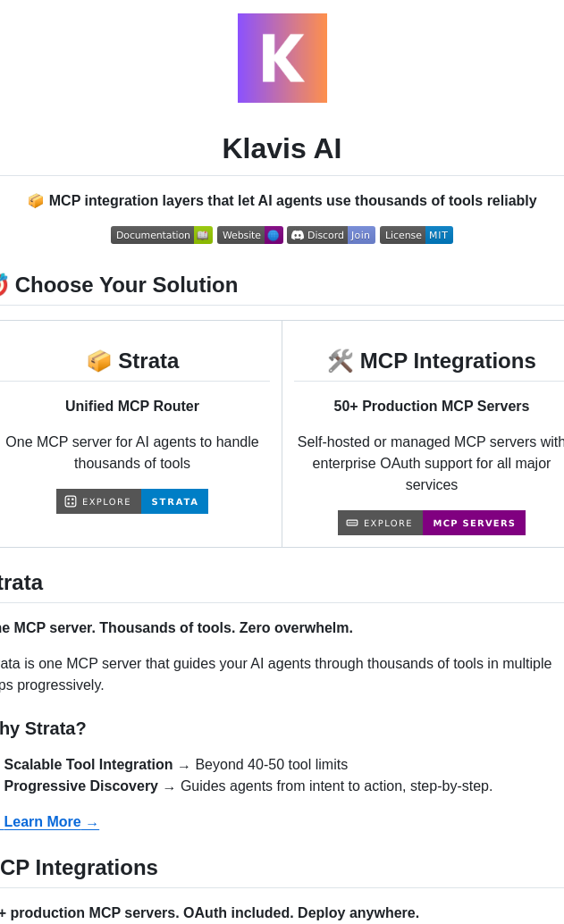
Task: Click the "Klavis AI" title heading
Action: tap(282, 148)
